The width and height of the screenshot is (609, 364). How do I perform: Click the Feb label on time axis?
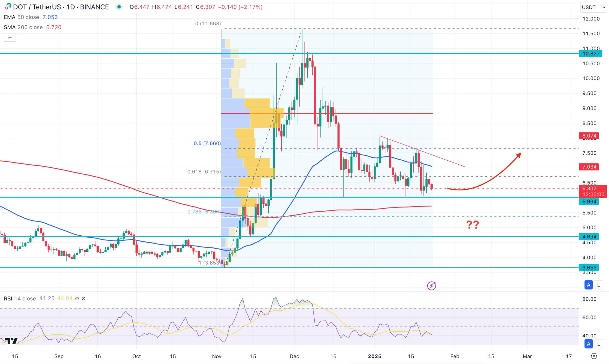455,356
